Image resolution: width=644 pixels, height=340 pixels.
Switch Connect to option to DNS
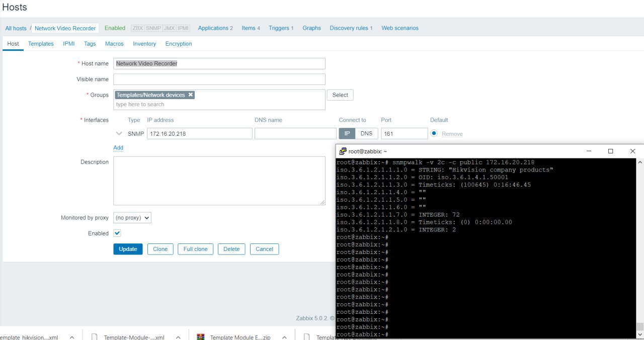tap(366, 133)
